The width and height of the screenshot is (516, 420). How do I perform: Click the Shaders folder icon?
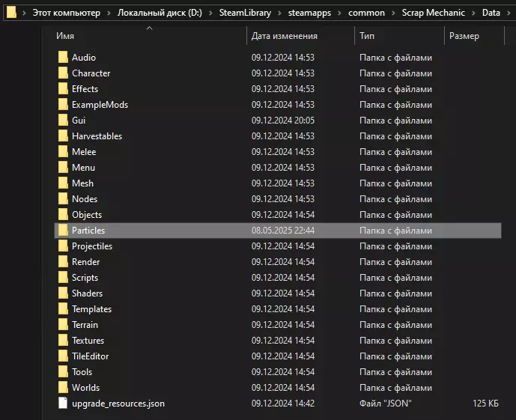(63, 293)
